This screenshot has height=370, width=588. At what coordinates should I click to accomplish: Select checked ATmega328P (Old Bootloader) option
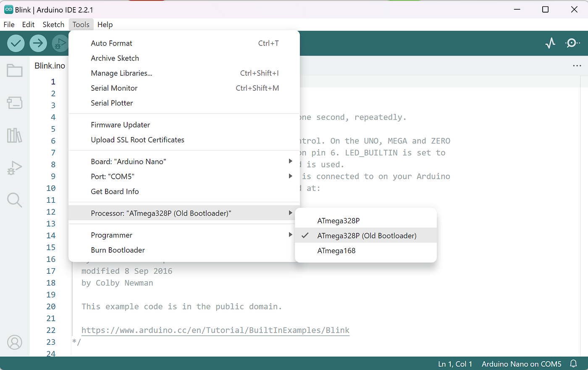point(366,236)
